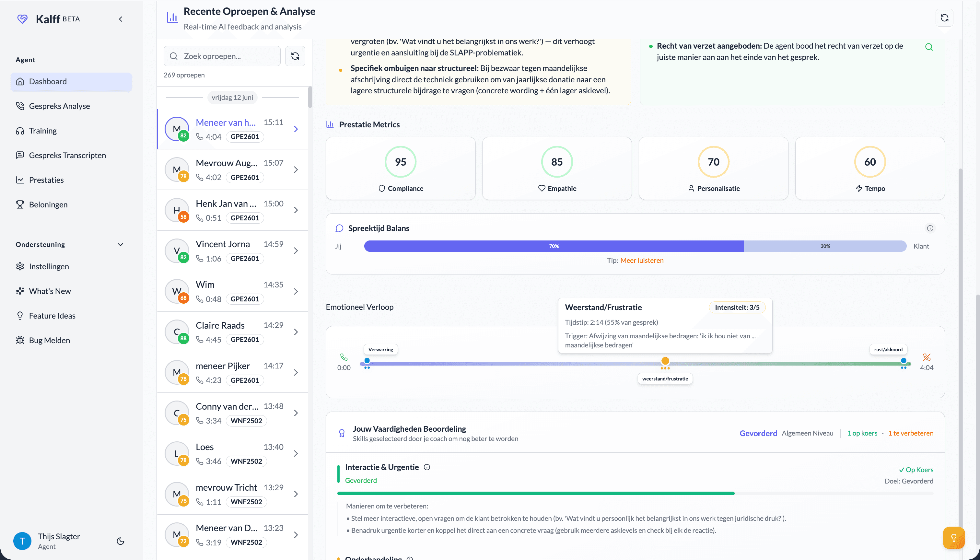Click the Interactie & Urgentie progress bar
The height and width of the screenshot is (560, 980).
pyautogui.click(x=635, y=494)
